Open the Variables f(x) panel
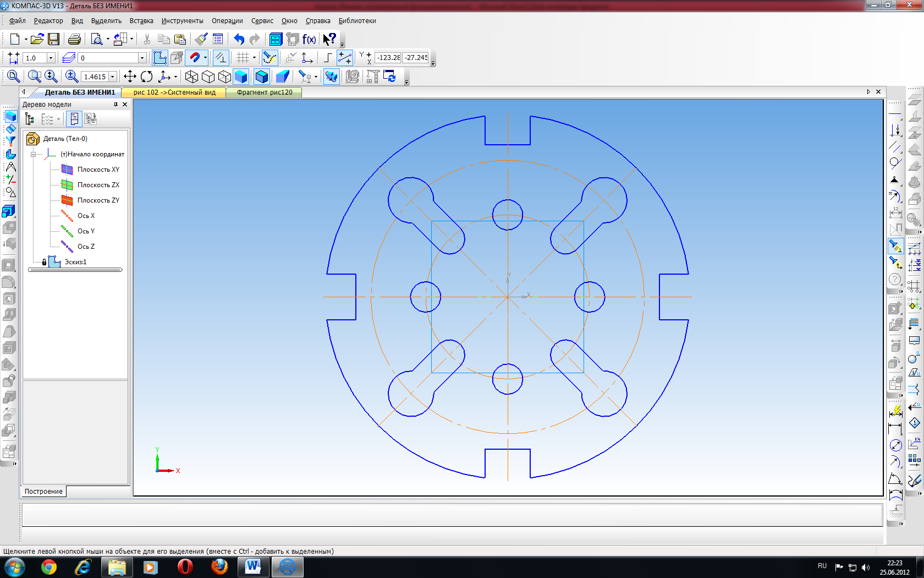The width and height of the screenshot is (924, 578). (x=309, y=39)
